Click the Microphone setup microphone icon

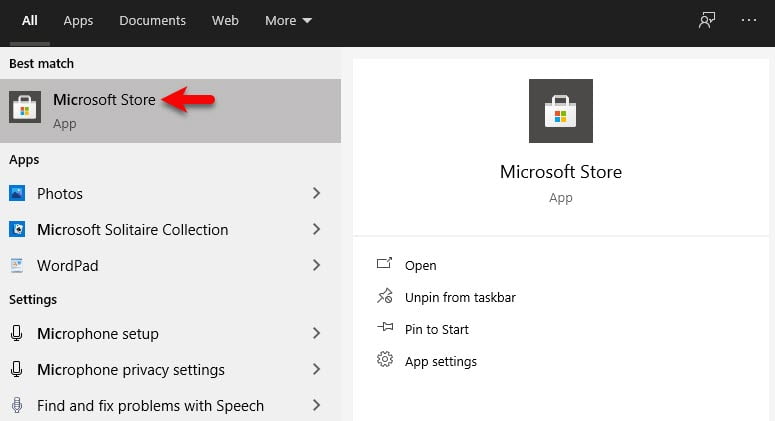(x=17, y=334)
